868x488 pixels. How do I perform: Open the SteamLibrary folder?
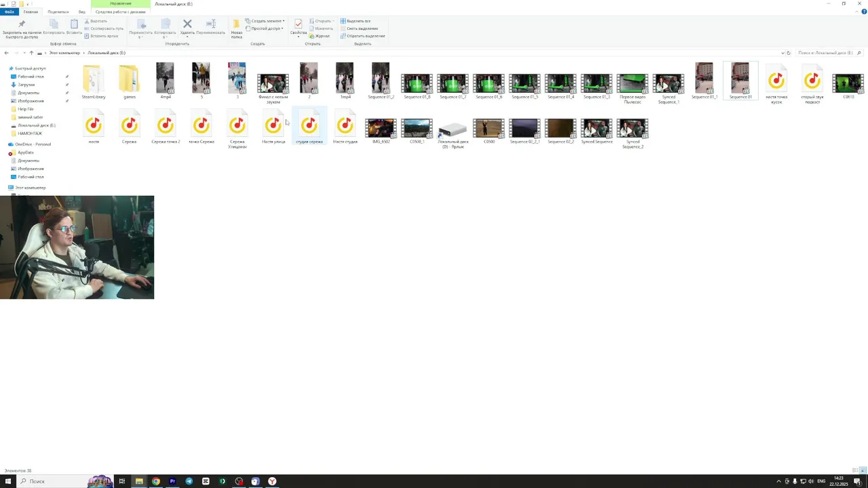tap(94, 81)
